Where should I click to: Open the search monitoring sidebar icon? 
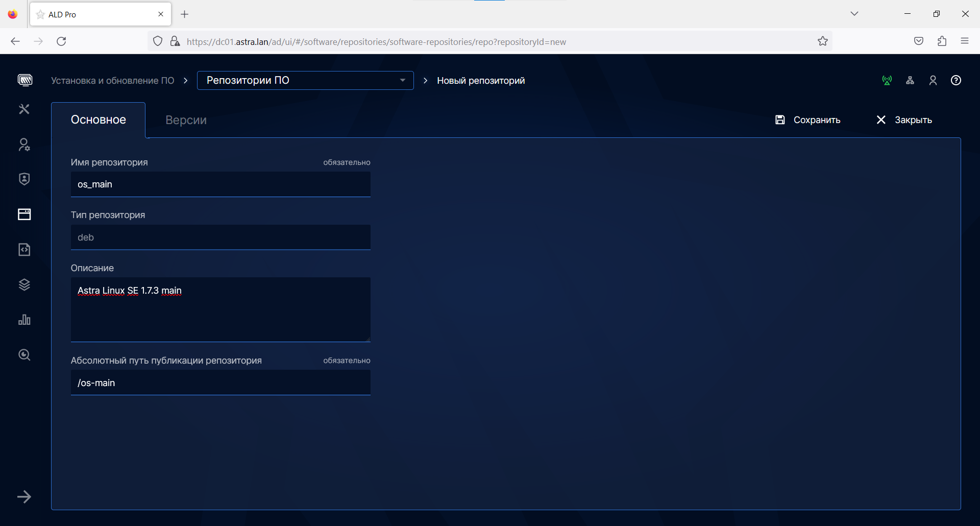24,355
